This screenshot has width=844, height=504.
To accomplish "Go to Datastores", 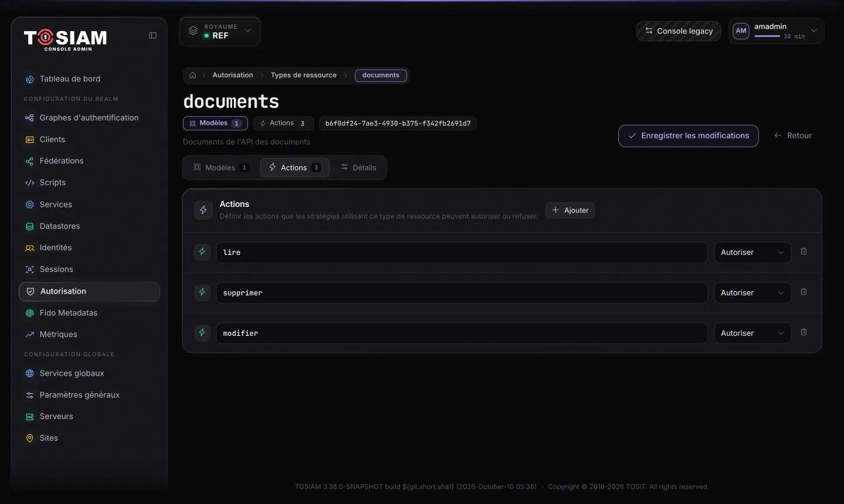I will click(89, 226).
